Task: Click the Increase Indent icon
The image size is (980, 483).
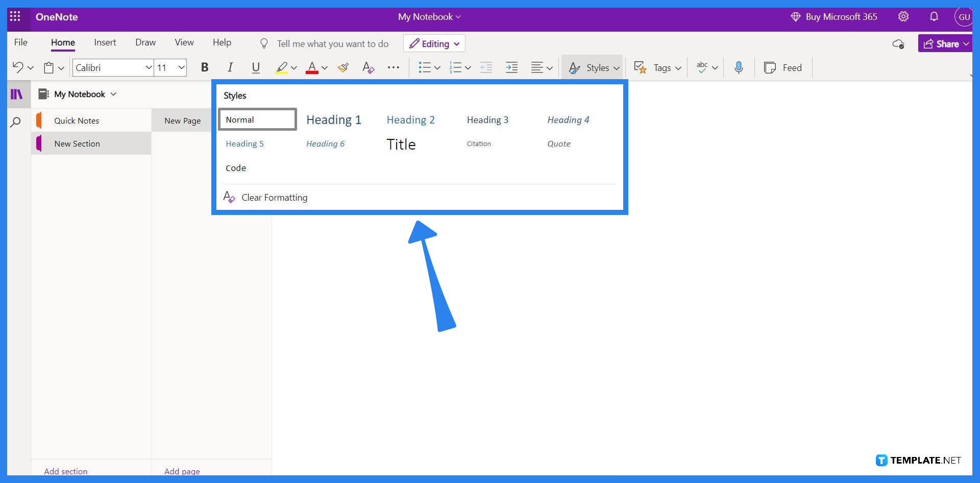Action: click(511, 67)
